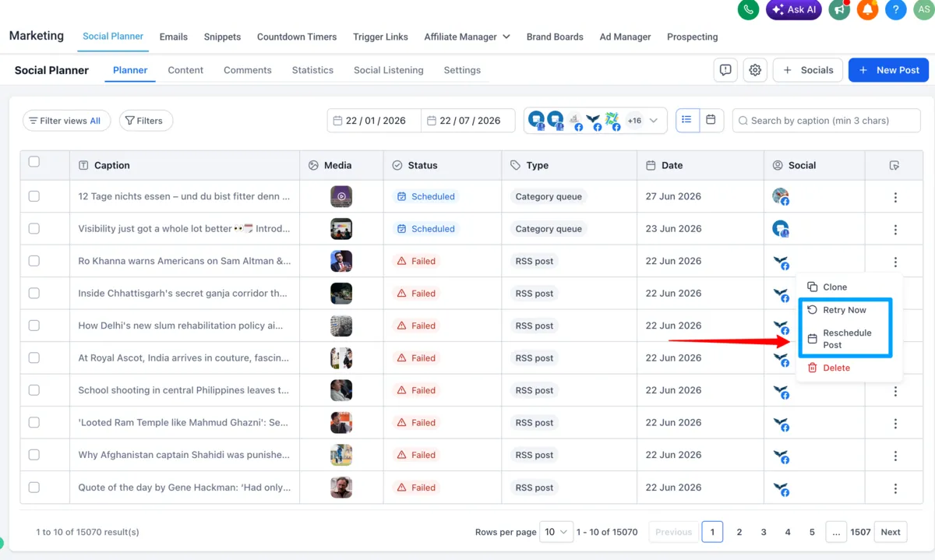Click the Ask AI button
This screenshot has width=935, height=560.
pos(794,9)
